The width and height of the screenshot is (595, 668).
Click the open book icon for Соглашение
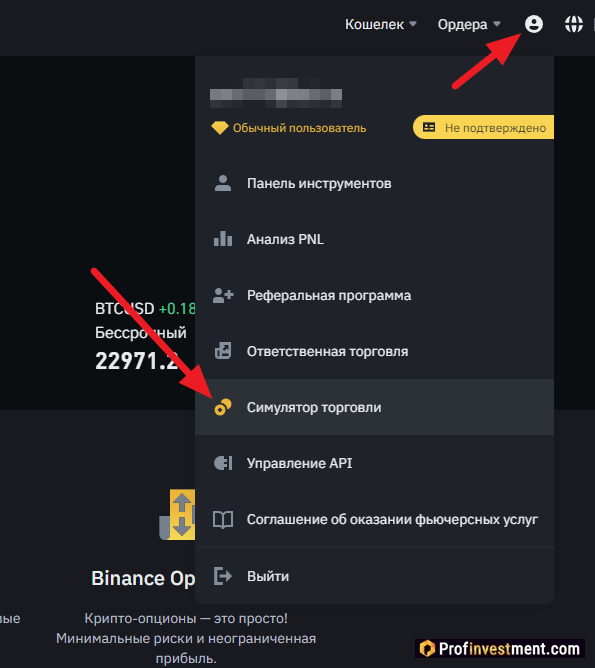pos(223,519)
